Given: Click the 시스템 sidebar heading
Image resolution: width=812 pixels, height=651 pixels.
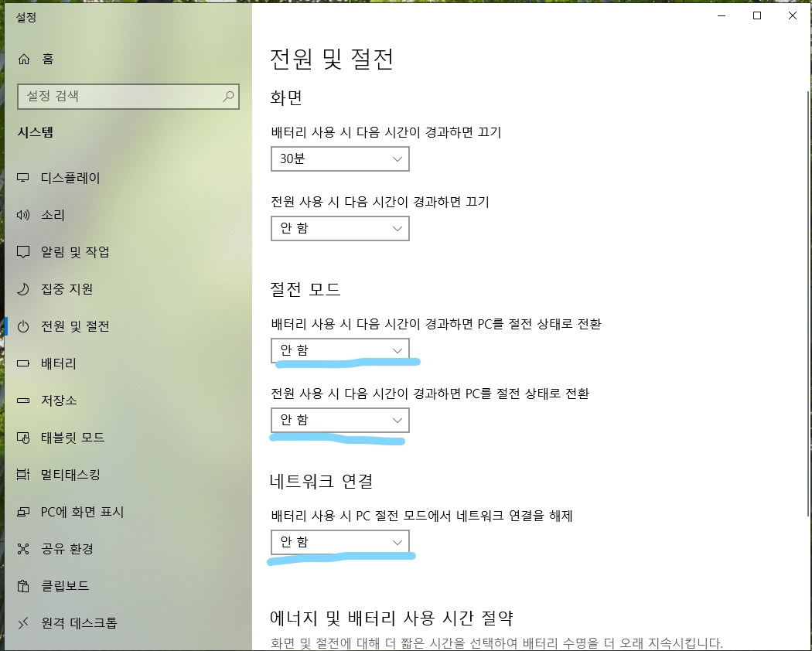Looking at the screenshot, I should 36,132.
